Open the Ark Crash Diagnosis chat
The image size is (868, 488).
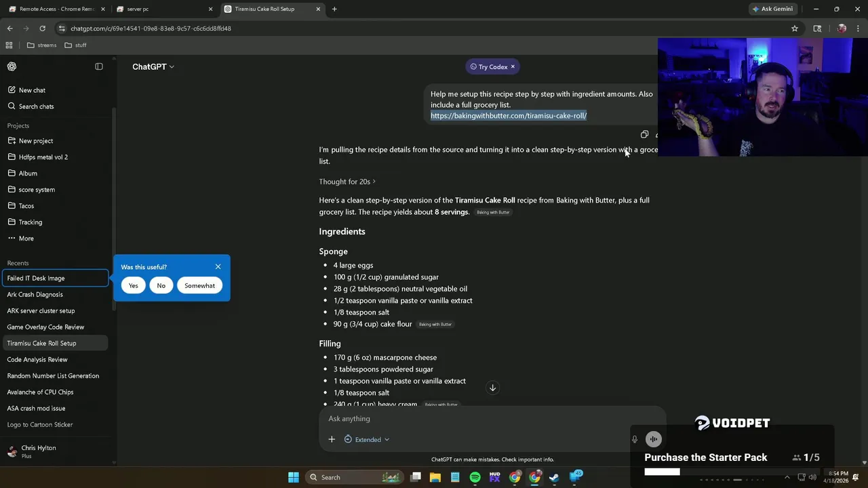point(55,294)
